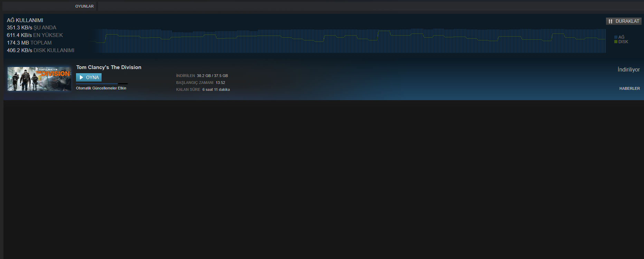Image resolution: width=644 pixels, height=259 pixels.
Task: Click the green DISK legend square
Action: [616, 42]
